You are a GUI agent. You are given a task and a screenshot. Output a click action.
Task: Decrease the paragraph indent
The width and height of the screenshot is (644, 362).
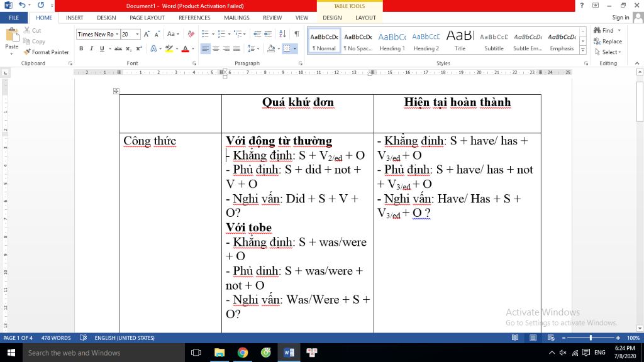(257, 34)
